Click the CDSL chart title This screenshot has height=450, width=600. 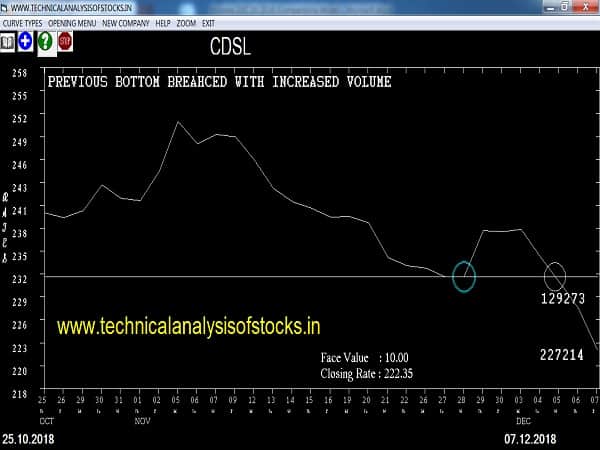(x=231, y=47)
